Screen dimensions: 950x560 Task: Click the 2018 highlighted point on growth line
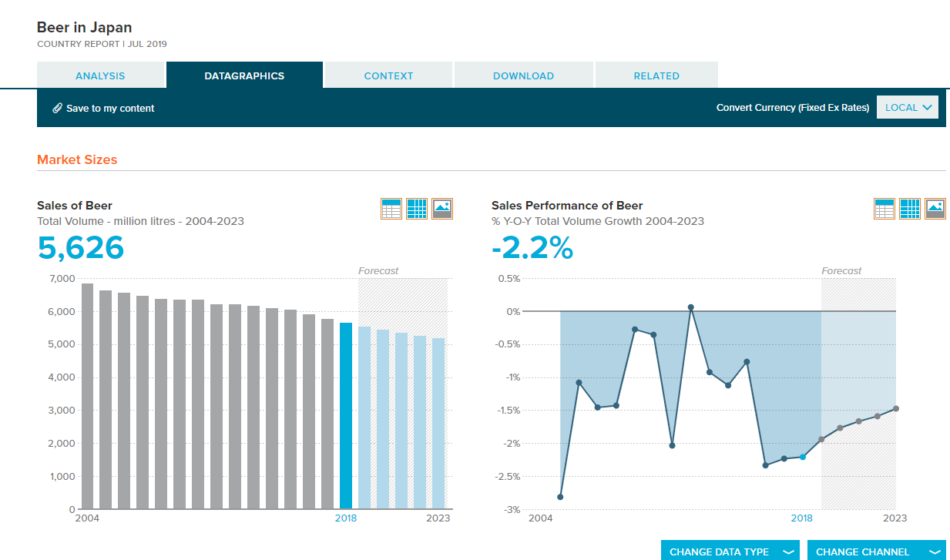802,457
